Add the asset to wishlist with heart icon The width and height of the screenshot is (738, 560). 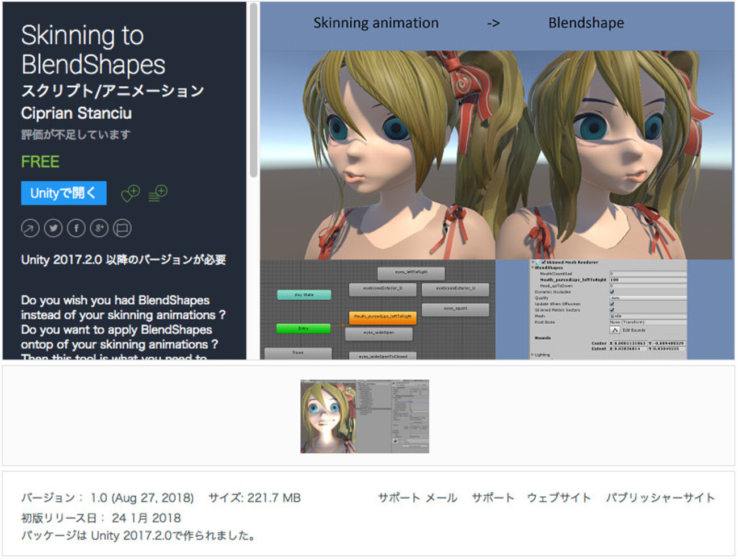pos(131,194)
